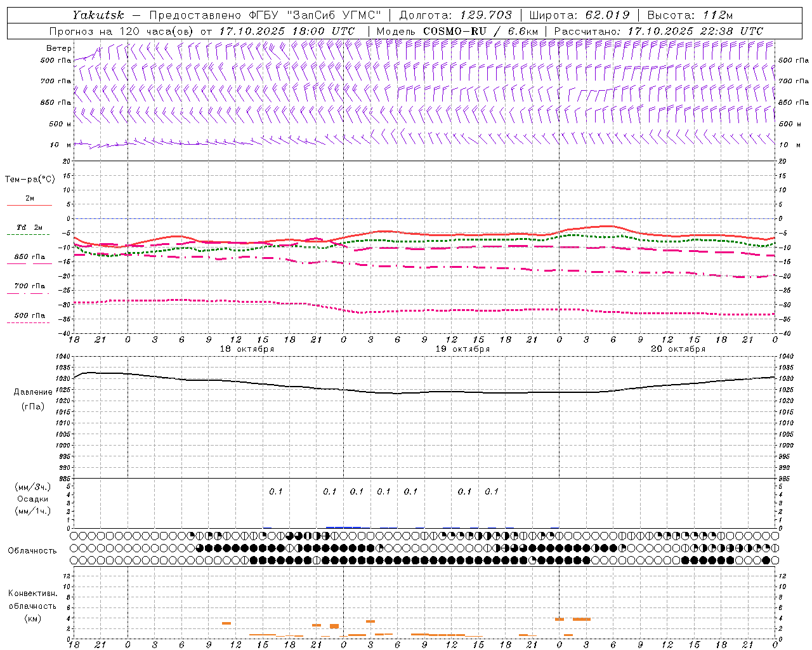Click the dash-dot line sample under '700 гПа' temperature legend

29,293
